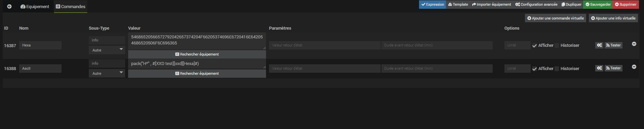
Task: Enable Historiser for the AscII command
Action: (x=557, y=69)
